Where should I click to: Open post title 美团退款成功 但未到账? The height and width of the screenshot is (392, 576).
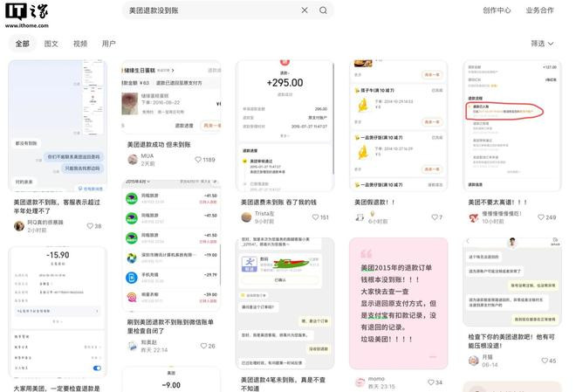(x=159, y=144)
